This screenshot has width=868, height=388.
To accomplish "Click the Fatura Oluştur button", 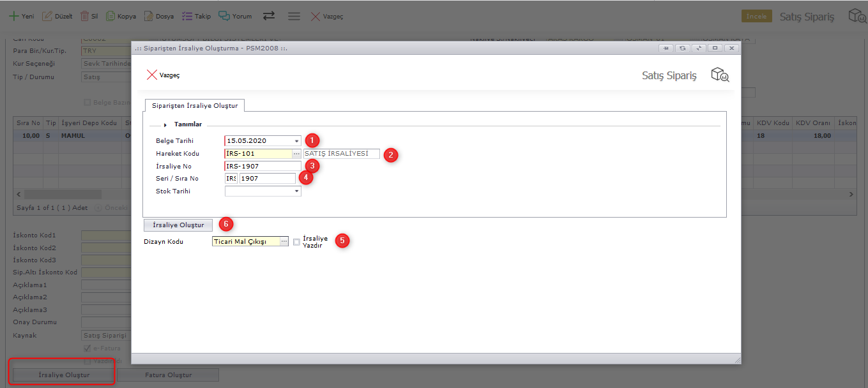I will pyautogui.click(x=168, y=375).
